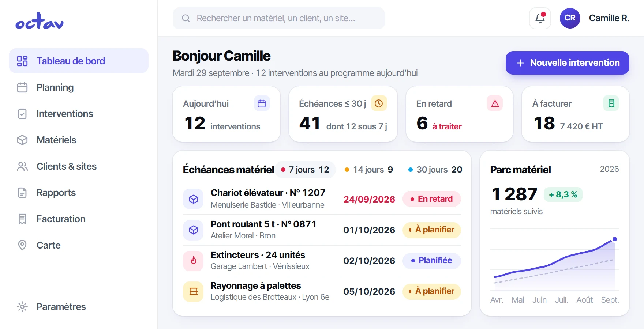Click the clock icon in Échéances card

point(379,103)
